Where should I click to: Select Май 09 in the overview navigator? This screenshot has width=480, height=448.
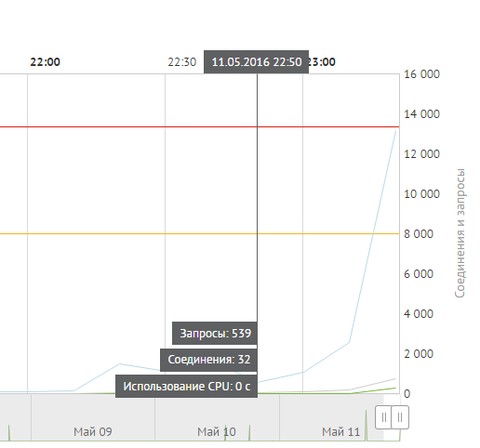(93, 431)
